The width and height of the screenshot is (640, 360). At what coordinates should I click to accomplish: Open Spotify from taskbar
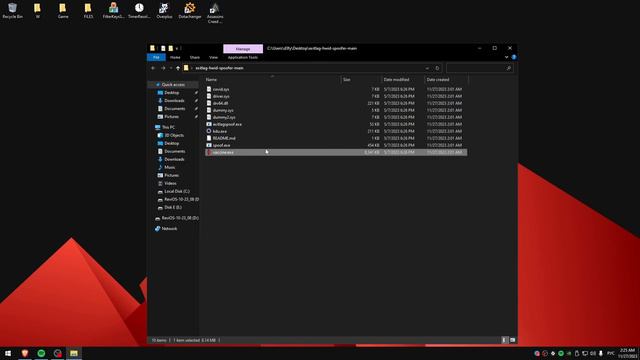click(41, 353)
